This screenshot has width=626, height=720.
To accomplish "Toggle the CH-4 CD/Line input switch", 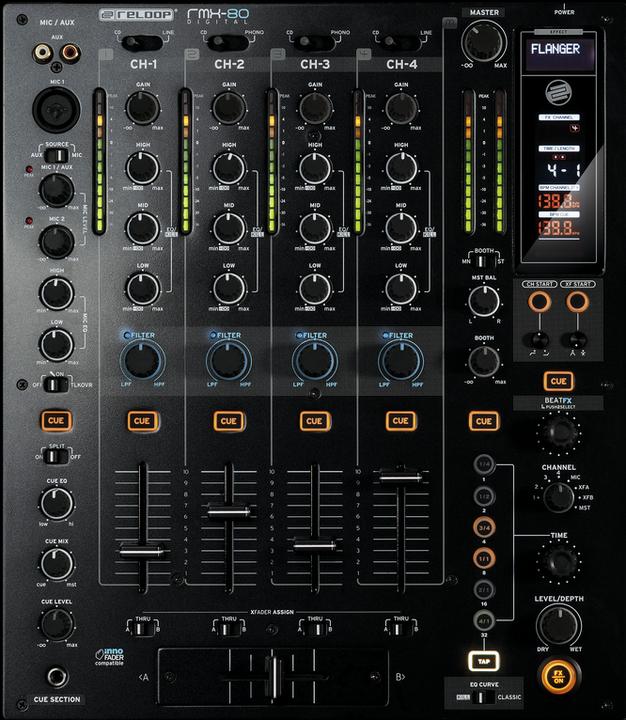I will coord(400,43).
